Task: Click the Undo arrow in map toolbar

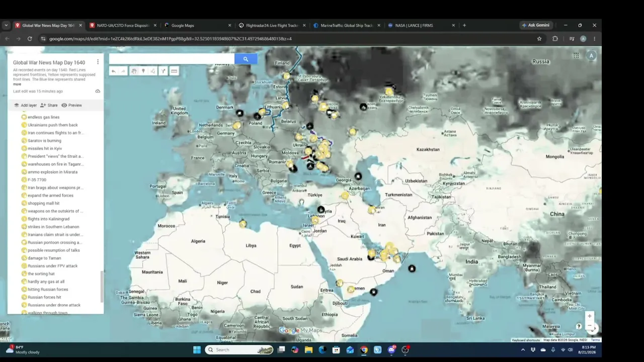Action: point(114,71)
